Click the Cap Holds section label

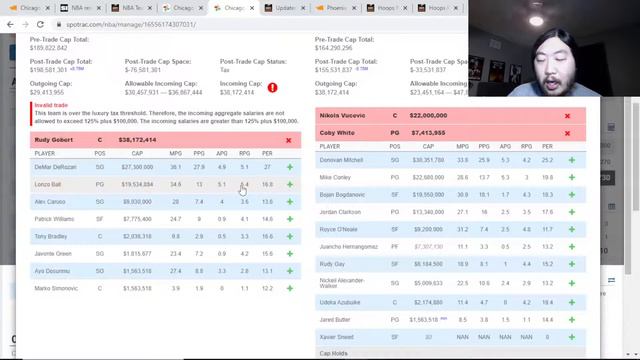point(333,353)
